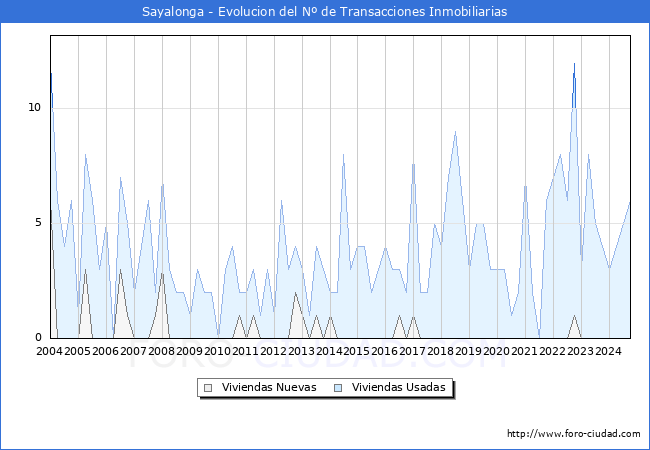Click the 2024 x-axis label

(608, 351)
